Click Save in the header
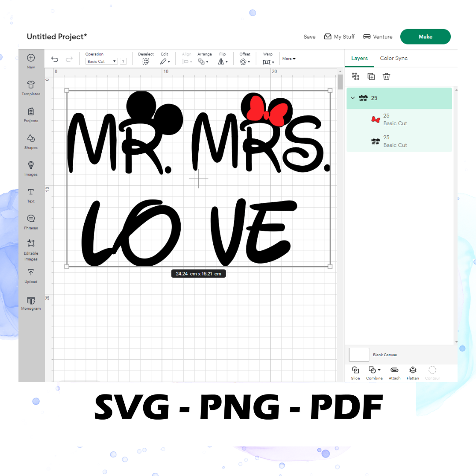The image size is (476, 476). pyautogui.click(x=309, y=37)
